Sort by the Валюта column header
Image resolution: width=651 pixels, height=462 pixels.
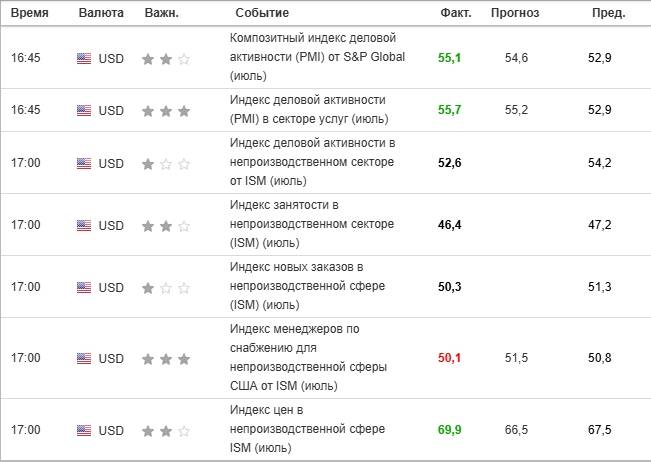pyautogui.click(x=102, y=13)
